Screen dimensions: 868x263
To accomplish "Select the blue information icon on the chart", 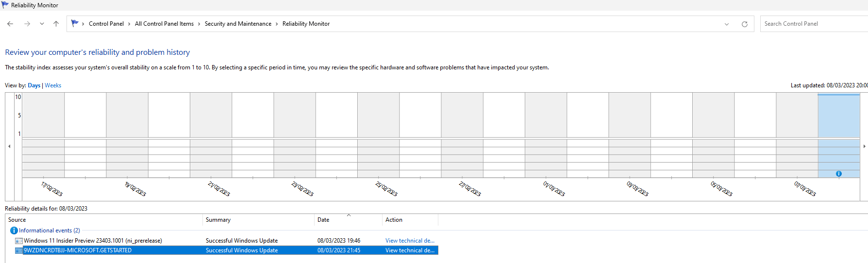I will (838, 174).
